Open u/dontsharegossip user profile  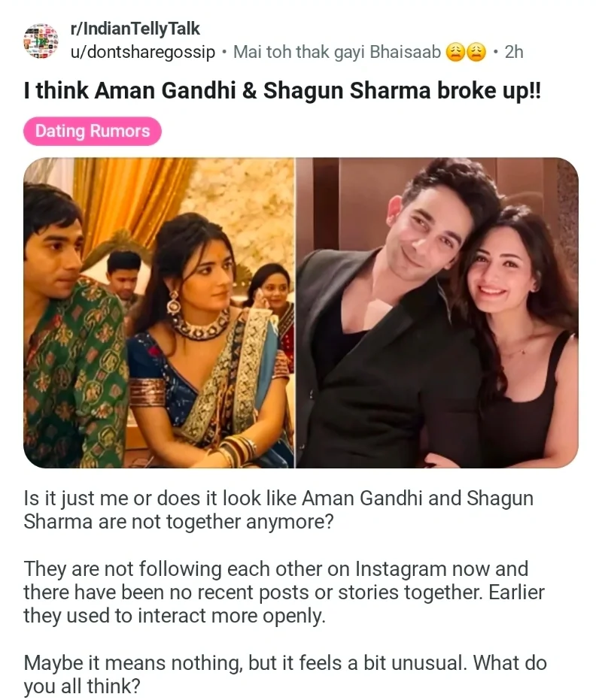143,52
